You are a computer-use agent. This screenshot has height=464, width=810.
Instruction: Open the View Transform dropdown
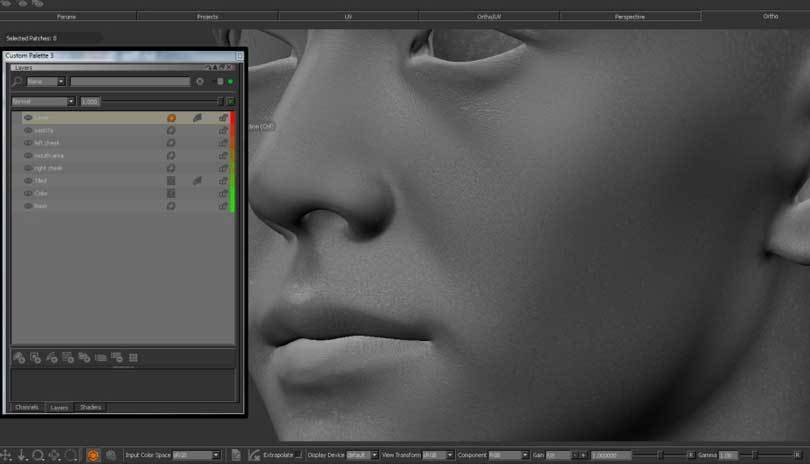pyautogui.click(x=438, y=455)
